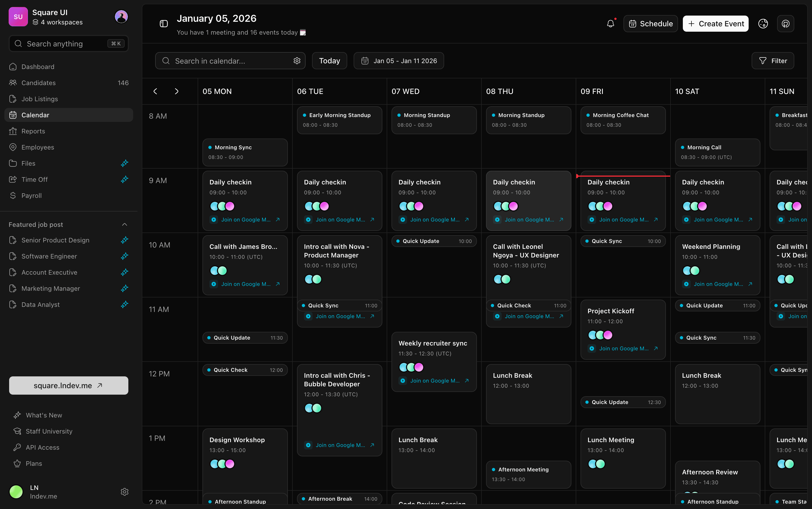Unpin the Files sidebar item
812x509 pixels.
(124, 163)
